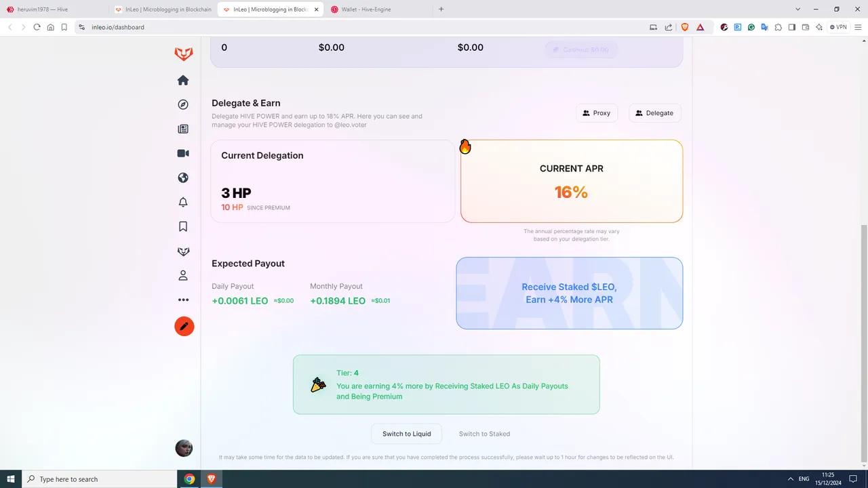Click the "+0.1894 LEO" monthly payout value
Image resolution: width=868 pixels, height=488 pixels.
338,300
